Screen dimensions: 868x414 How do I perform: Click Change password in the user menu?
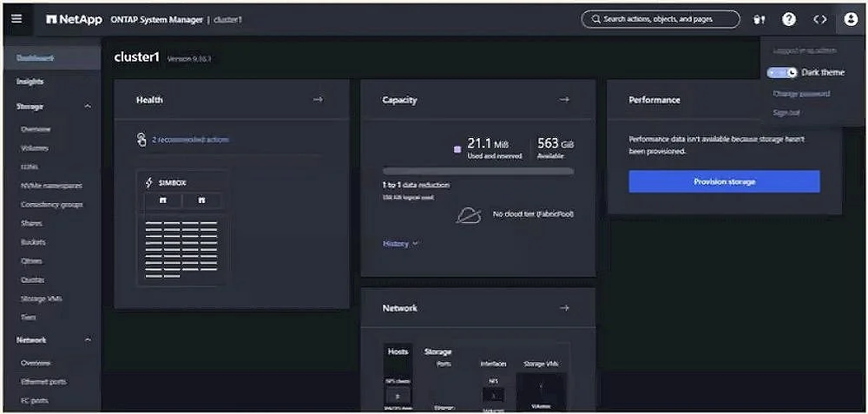801,94
